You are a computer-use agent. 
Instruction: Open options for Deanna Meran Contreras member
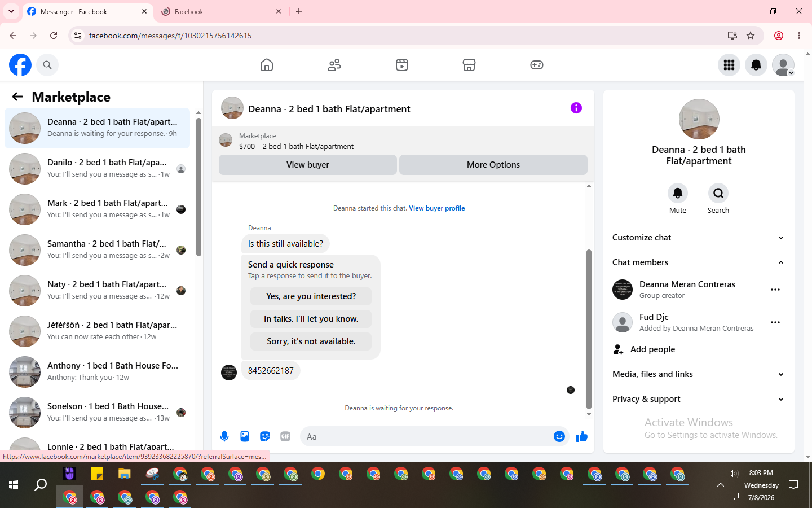click(775, 290)
